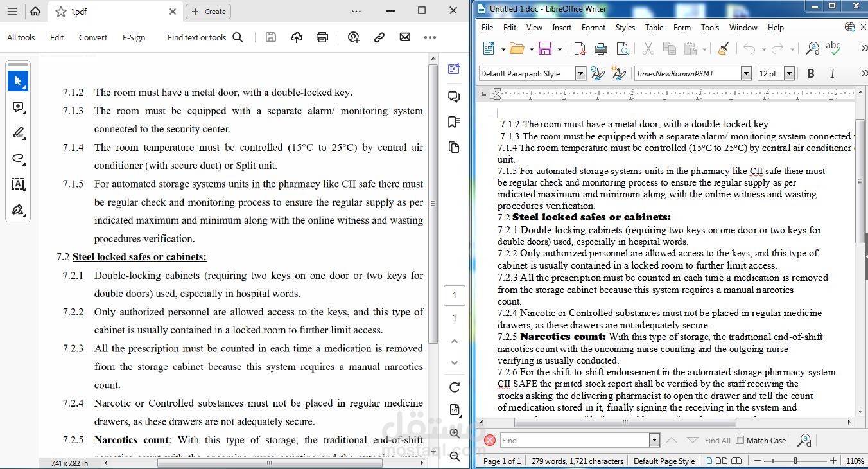Viewport: 868px width, 469px height.
Task: Click the Acrobat share with others icon
Action: [354, 38]
